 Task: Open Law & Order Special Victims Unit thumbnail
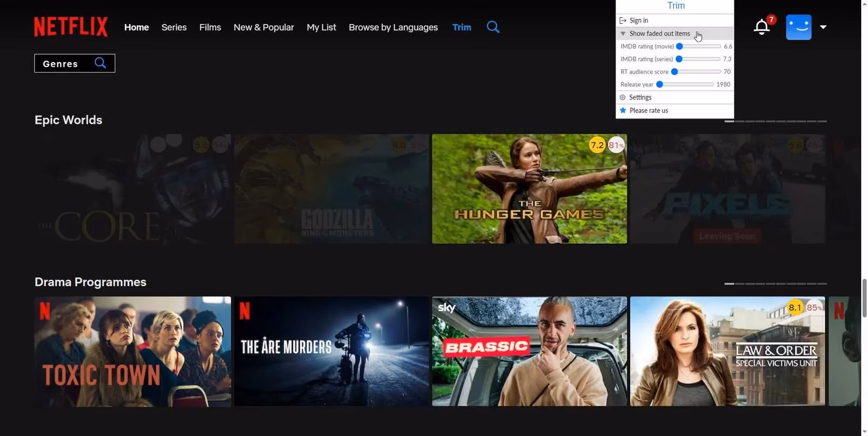(x=728, y=351)
